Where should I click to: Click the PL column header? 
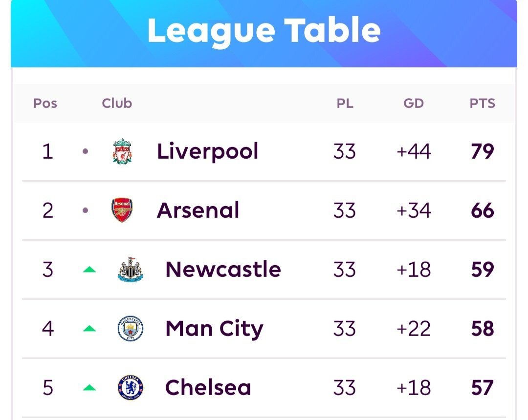coord(345,103)
